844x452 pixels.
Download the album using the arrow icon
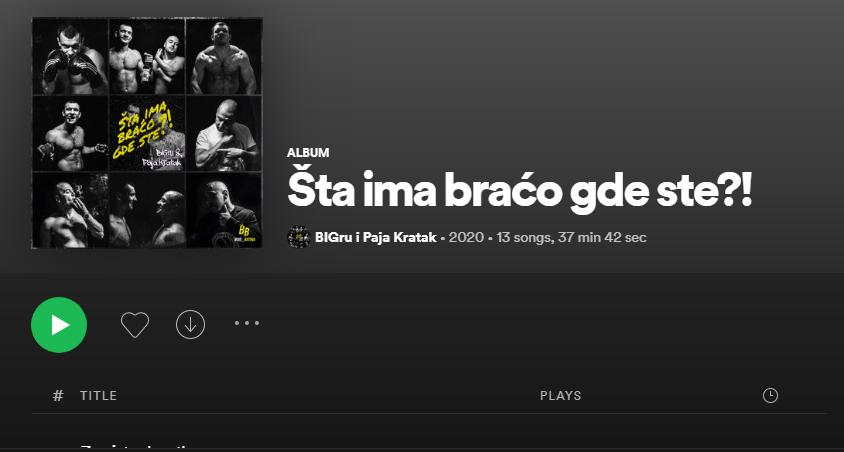191,324
